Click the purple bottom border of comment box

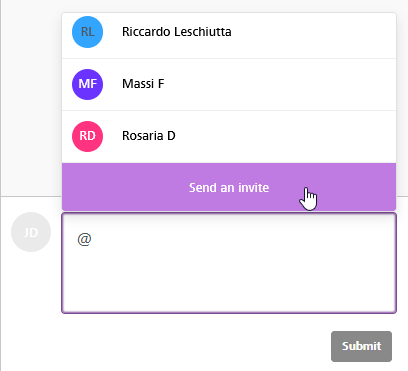pyautogui.click(x=229, y=312)
